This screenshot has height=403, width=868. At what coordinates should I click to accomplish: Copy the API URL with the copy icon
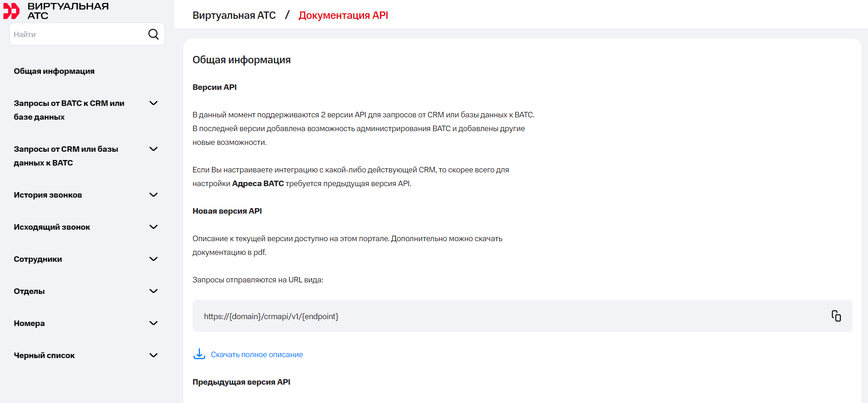(x=836, y=316)
